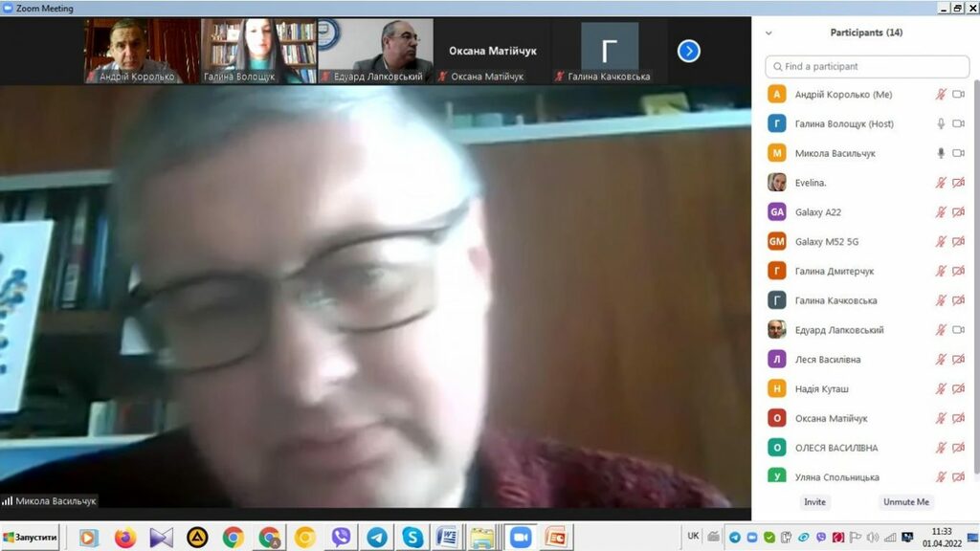Click the camera icon for Микола Васильчук
Image resolution: width=980 pixels, height=551 pixels.
958,153
